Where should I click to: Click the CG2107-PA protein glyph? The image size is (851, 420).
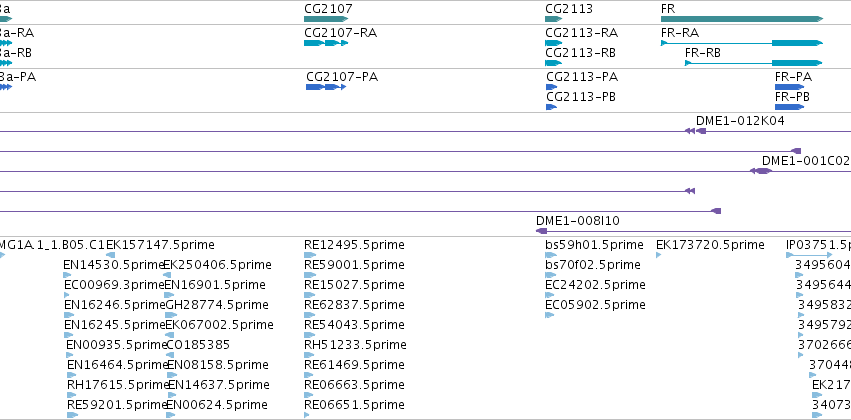[x=326, y=87]
